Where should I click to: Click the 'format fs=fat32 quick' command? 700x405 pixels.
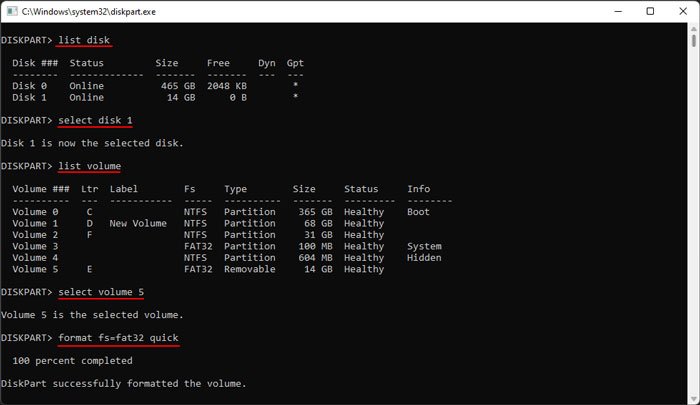(118, 338)
